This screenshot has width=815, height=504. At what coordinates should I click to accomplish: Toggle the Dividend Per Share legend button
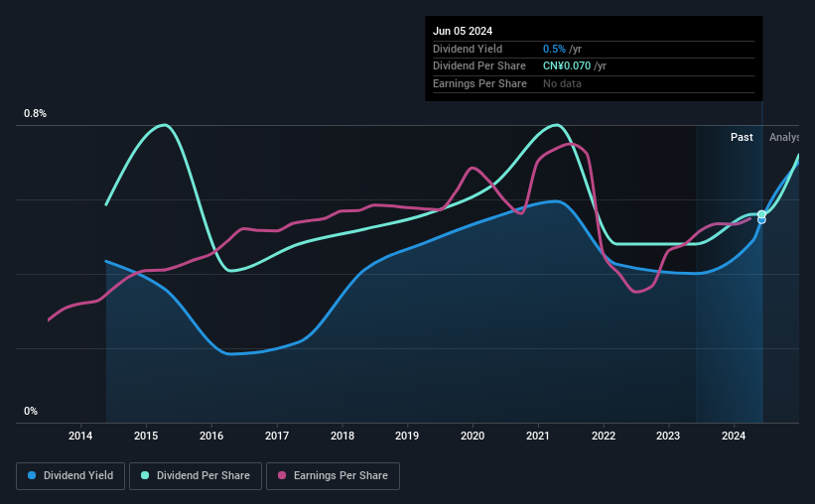196,476
